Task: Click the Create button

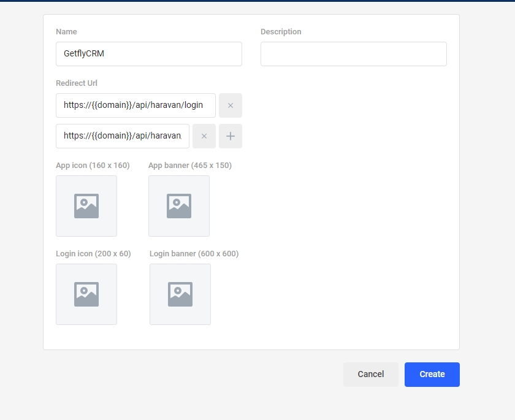Action: coord(432,375)
